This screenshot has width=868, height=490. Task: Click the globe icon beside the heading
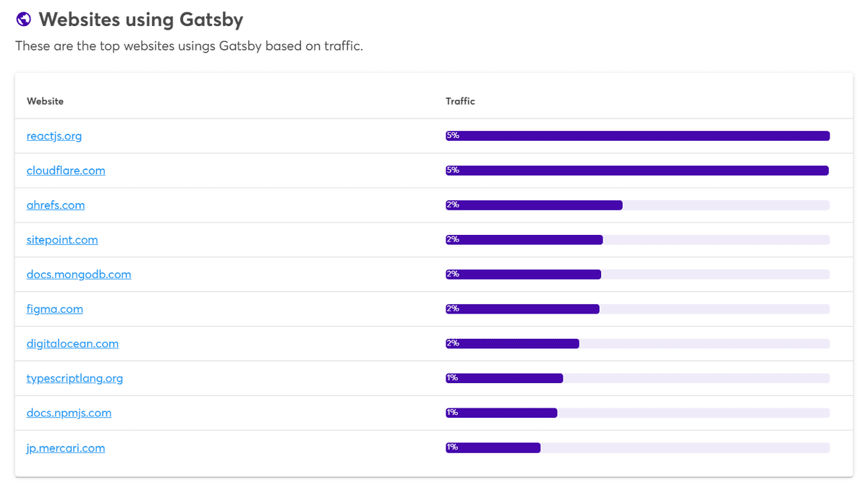[x=23, y=18]
